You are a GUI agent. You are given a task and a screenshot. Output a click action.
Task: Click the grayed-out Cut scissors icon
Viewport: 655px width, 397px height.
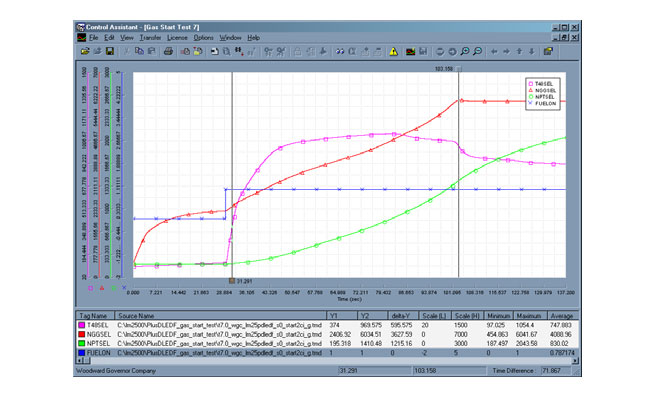coord(126,51)
